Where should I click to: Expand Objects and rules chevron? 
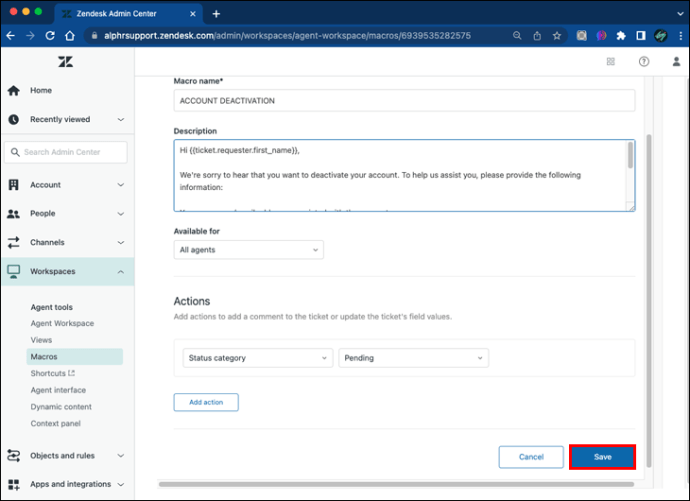(121, 456)
